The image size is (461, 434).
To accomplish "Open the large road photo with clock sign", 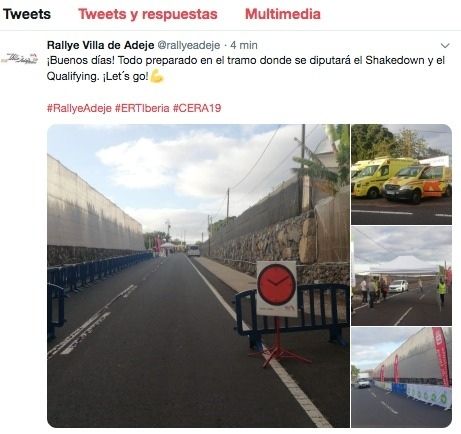I will click(198, 276).
